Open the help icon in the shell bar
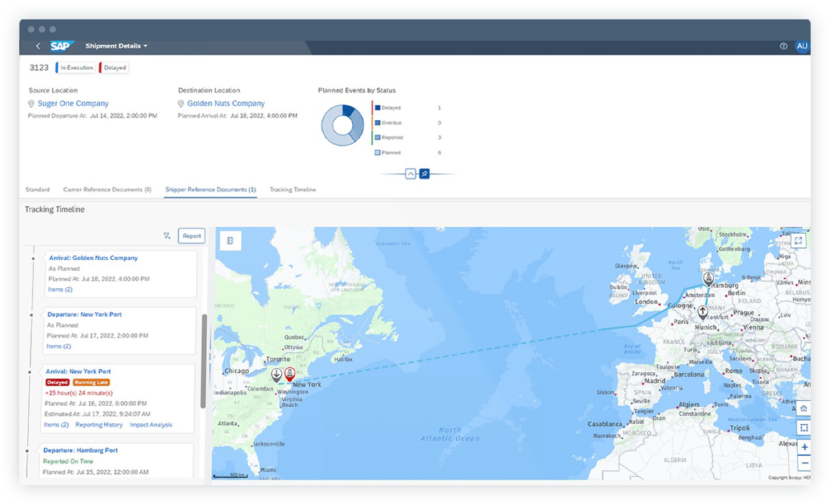The image size is (830, 504). 783,46
